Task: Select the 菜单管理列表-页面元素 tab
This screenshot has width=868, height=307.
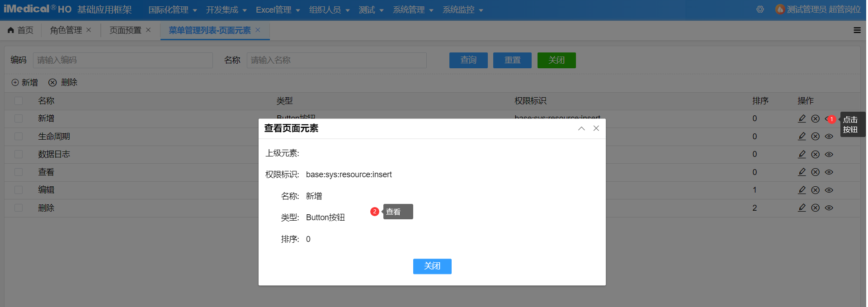Action: tap(210, 30)
